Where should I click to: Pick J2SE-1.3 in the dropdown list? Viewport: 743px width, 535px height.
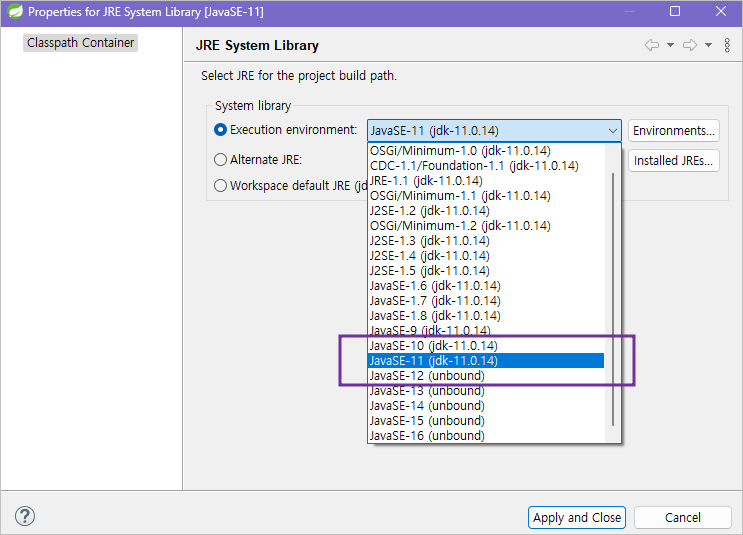click(x=486, y=241)
